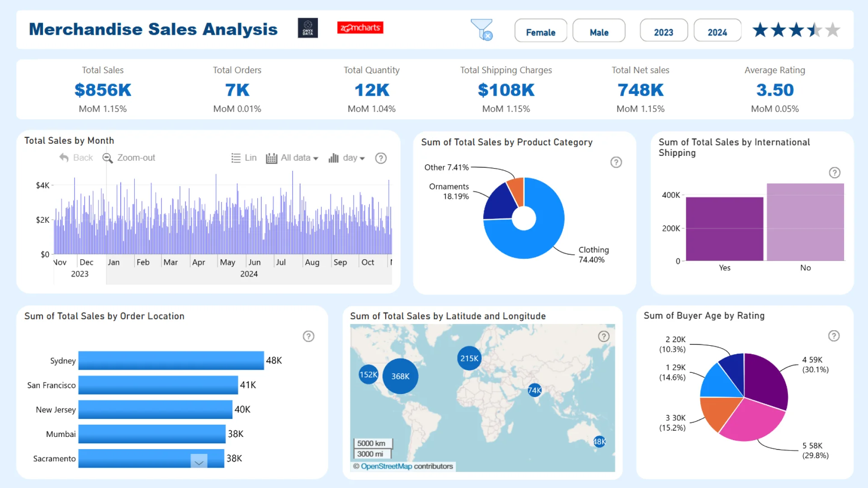Image resolution: width=868 pixels, height=488 pixels.
Task: Open help icon on Buyer Age by Rating
Action: tap(834, 336)
